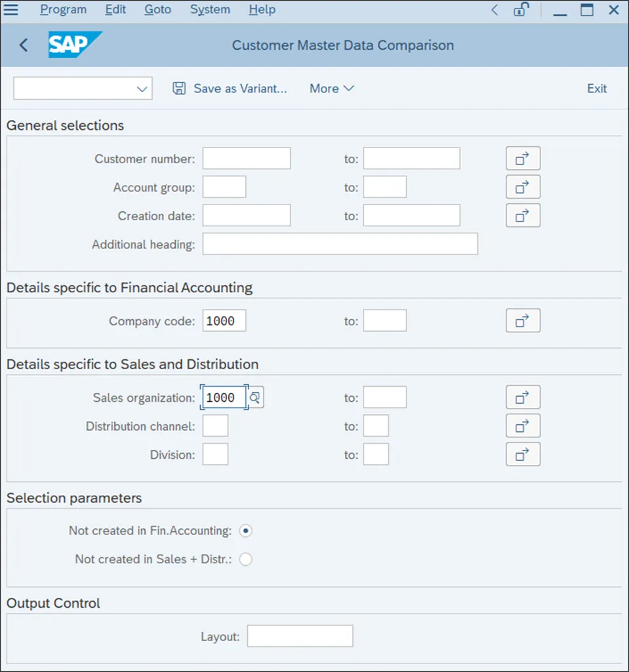Open Sales organization search help icon
Screen dimensions: 629x672
tap(255, 398)
